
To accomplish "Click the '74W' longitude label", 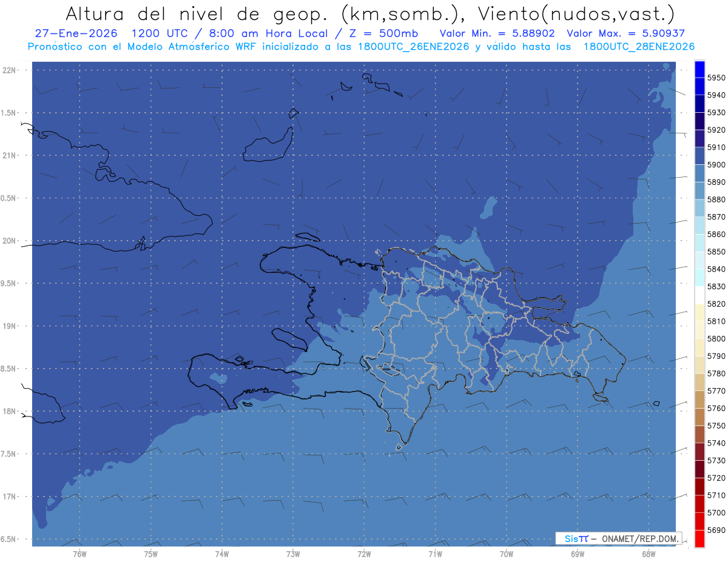I will (x=222, y=554).
